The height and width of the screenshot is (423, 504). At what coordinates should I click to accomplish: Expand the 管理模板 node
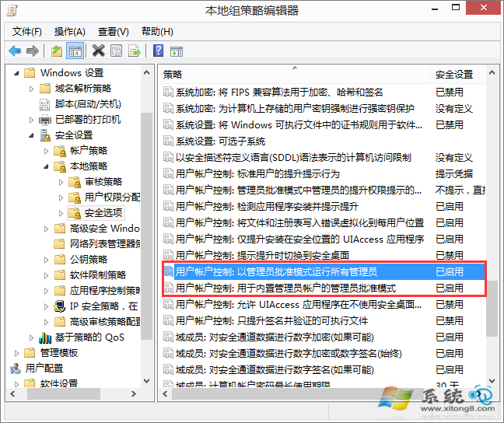16,354
